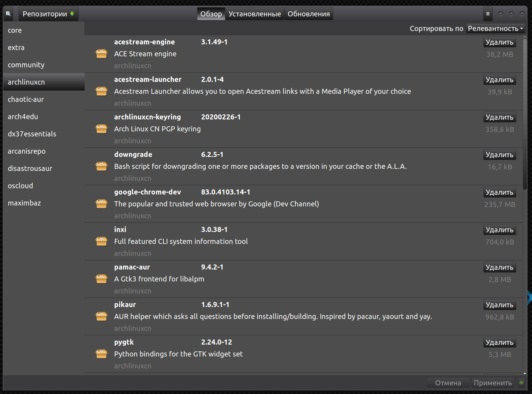532x394 pixels.
Task: Select the arcanisrepo repository
Action: tap(44, 151)
